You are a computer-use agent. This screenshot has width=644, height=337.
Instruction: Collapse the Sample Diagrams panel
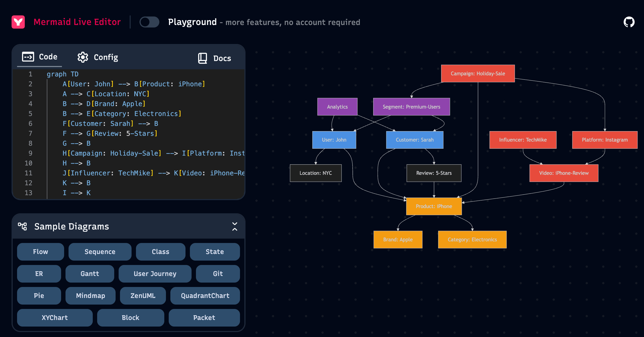click(235, 226)
